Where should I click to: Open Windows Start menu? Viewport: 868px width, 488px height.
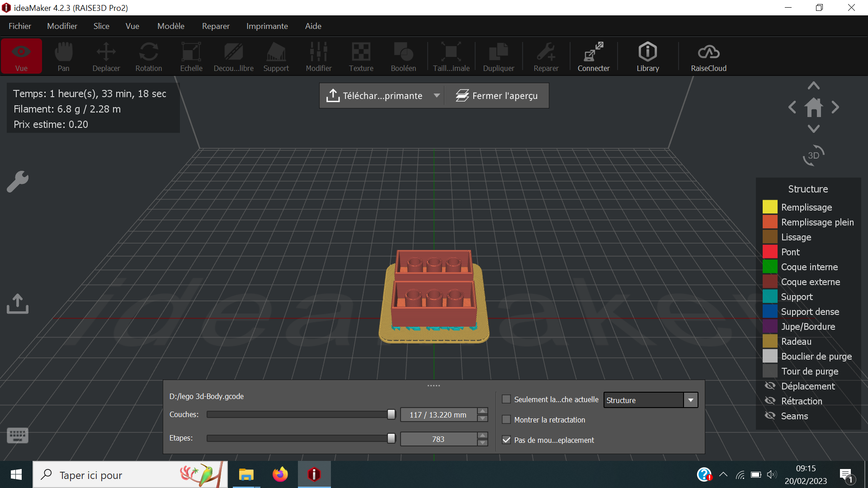tap(16, 474)
